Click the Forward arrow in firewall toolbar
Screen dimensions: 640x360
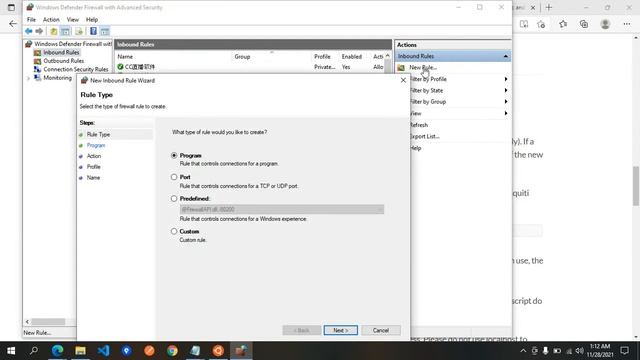pyautogui.click(x=39, y=31)
